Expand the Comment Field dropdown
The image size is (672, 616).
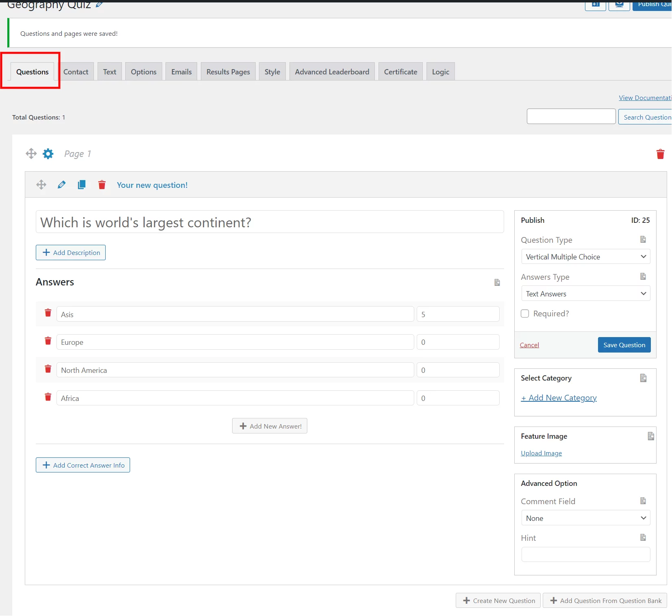[585, 518]
